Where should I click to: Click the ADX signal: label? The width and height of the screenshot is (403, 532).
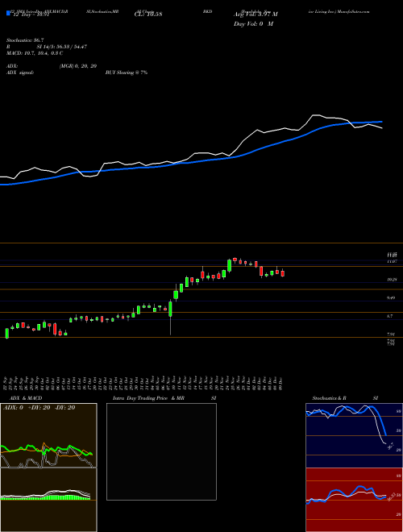(x=20, y=73)
